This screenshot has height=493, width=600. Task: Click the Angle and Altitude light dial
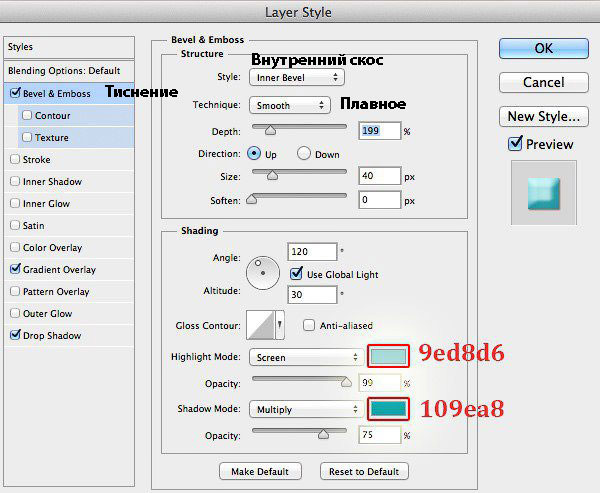tap(263, 273)
